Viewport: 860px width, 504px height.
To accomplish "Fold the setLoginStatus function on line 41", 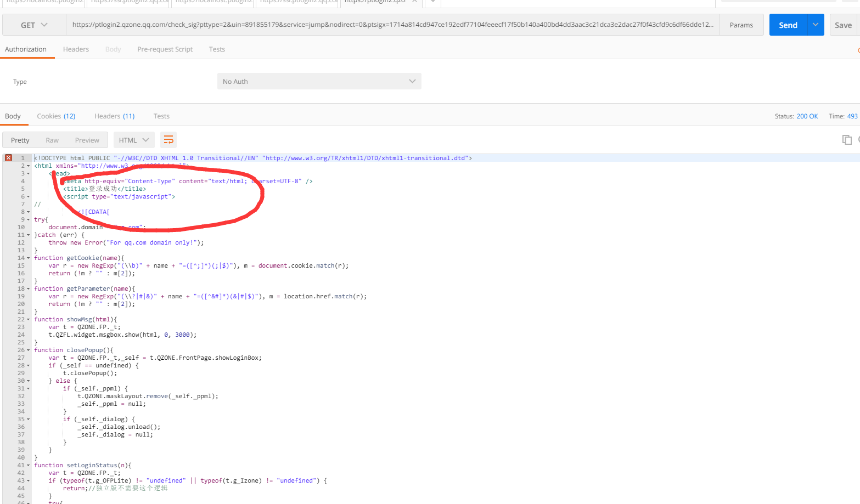I will (29, 465).
